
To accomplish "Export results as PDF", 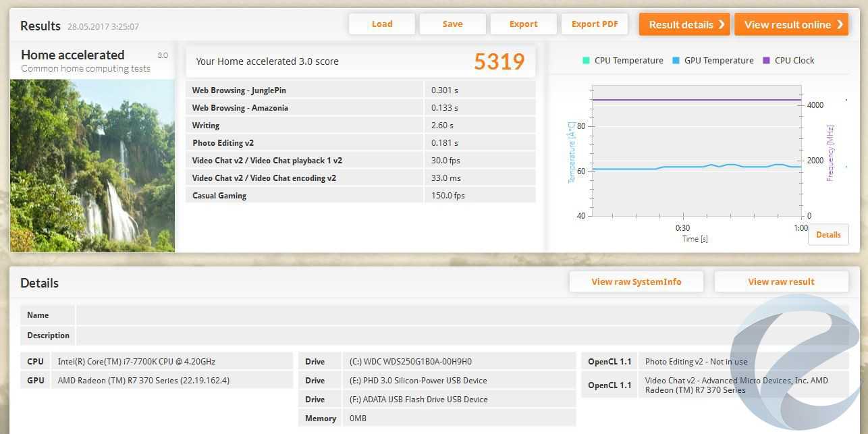I will tap(594, 24).
